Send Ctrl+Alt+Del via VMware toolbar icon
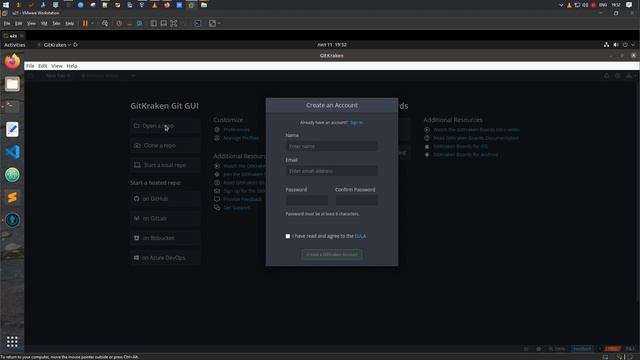This screenshot has width=640, height=360. 105,24
